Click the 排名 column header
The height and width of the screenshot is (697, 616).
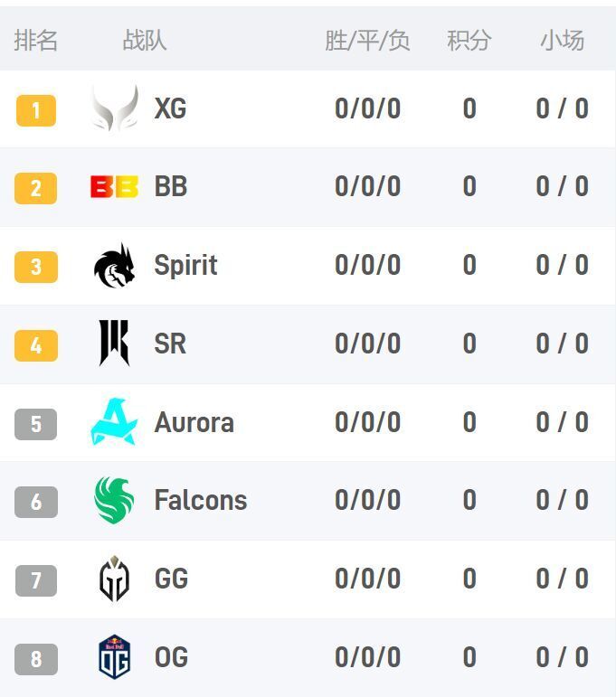(36, 41)
